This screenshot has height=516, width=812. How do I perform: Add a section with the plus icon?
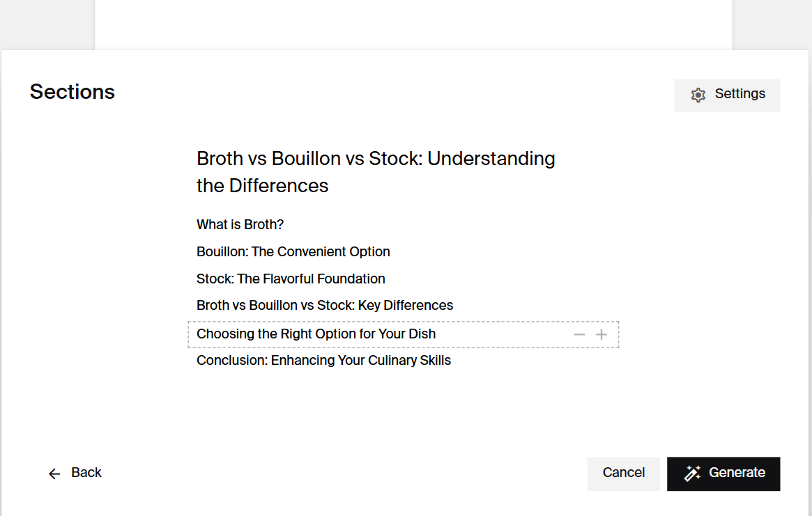tap(602, 334)
